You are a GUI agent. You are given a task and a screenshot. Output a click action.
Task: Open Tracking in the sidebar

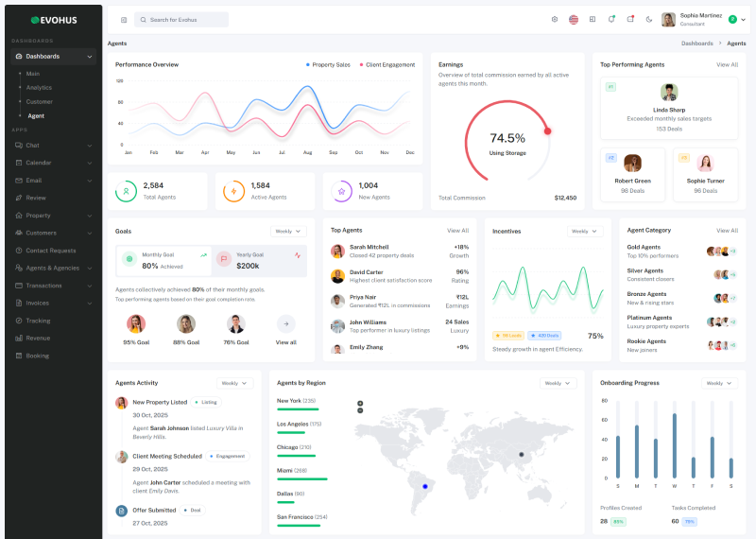coord(38,321)
